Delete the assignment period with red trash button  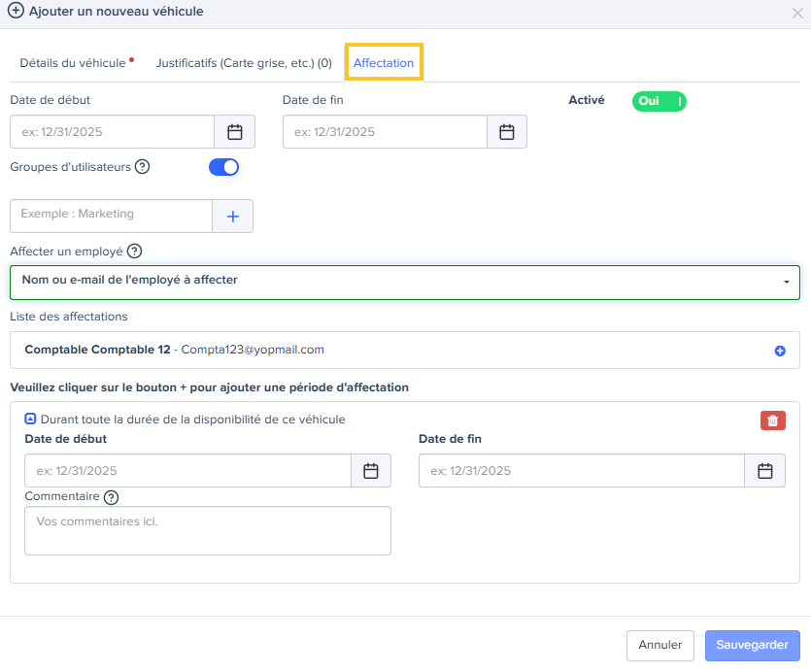772,420
